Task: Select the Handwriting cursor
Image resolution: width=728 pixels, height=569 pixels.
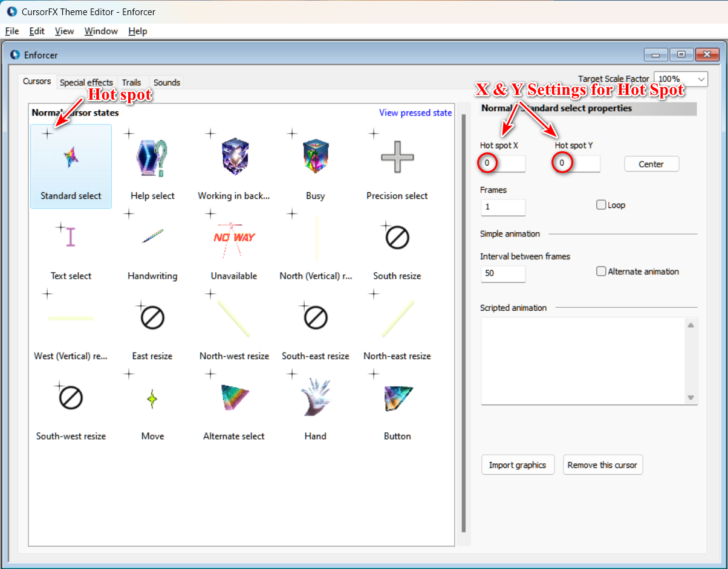Action: (x=152, y=247)
